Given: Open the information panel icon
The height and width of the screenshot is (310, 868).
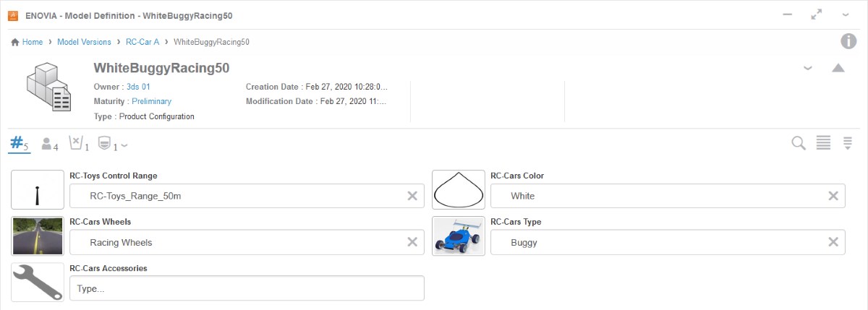Looking at the screenshot, I should [x=848, y=41].
